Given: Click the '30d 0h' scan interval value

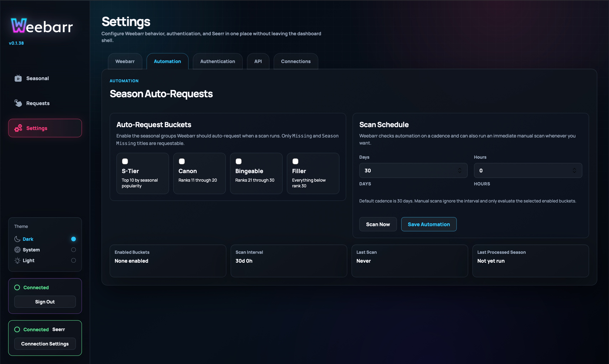Looking at the screenshot, I should coord(244,261).
